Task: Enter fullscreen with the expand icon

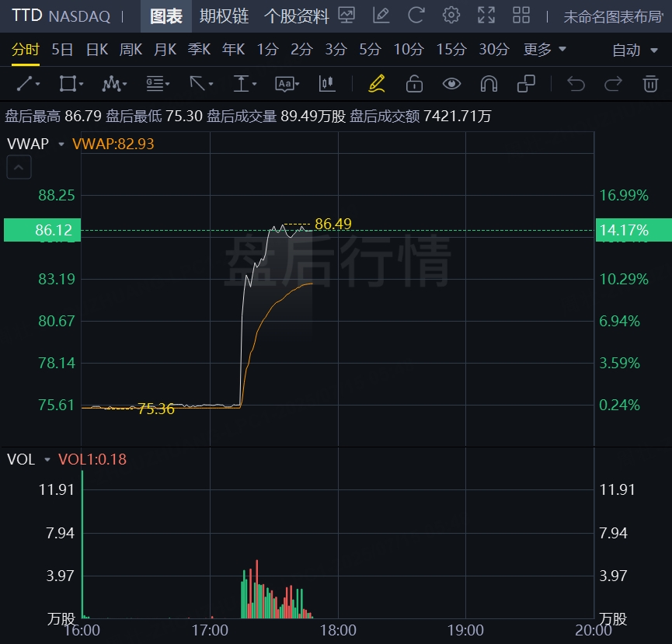Action: click(486, 15)
